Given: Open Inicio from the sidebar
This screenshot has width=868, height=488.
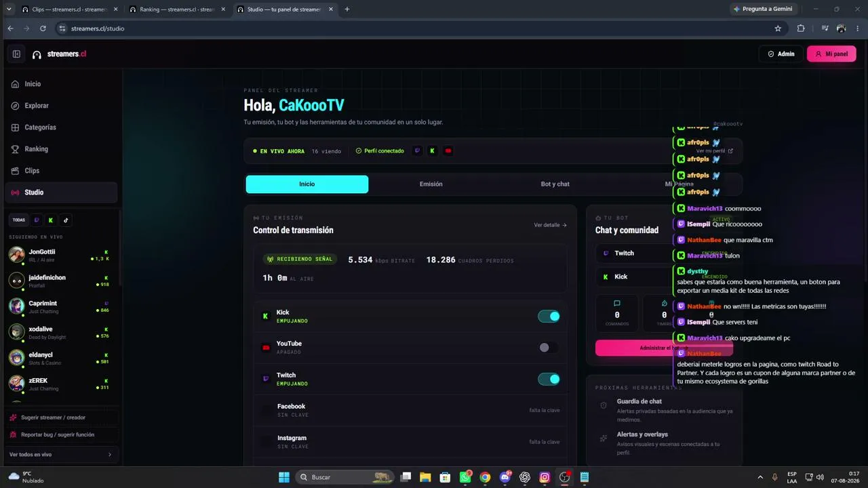Looking at the screenshot, I should pos(61,84).
